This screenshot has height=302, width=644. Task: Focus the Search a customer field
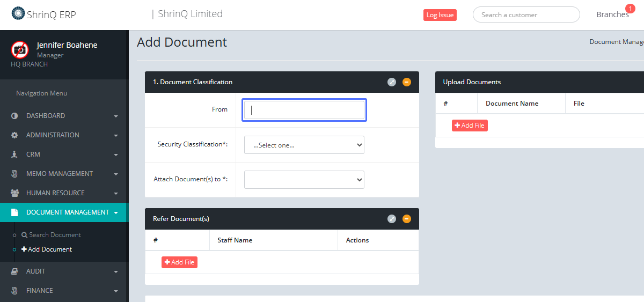click(526, 15)
